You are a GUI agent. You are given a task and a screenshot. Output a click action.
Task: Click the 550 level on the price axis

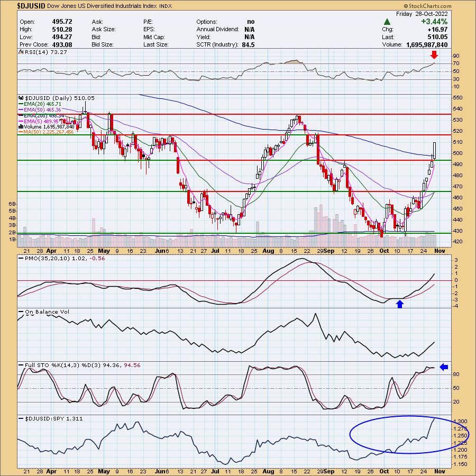(458, 98)
